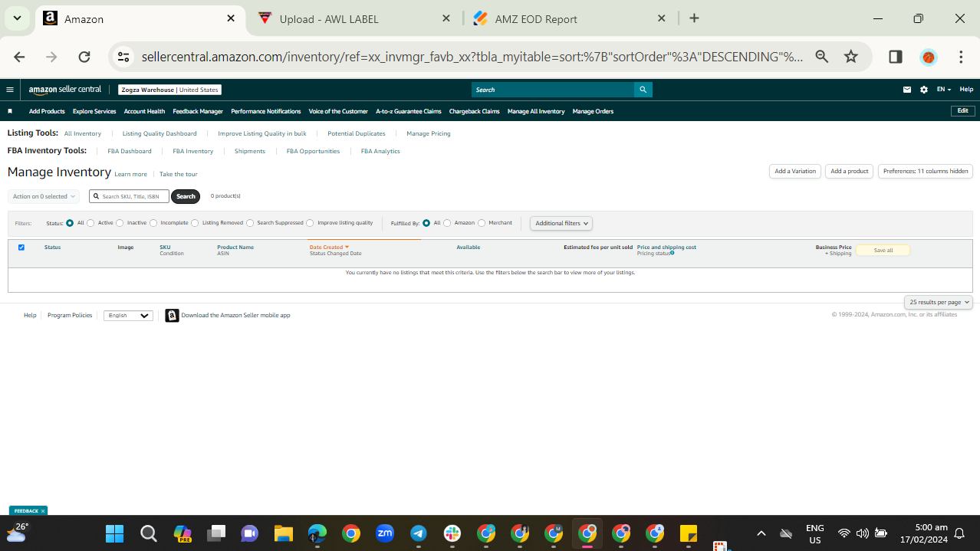Switch to the AMZ EOD Report tab
The image size is (980, 551).
click(536, 18)
